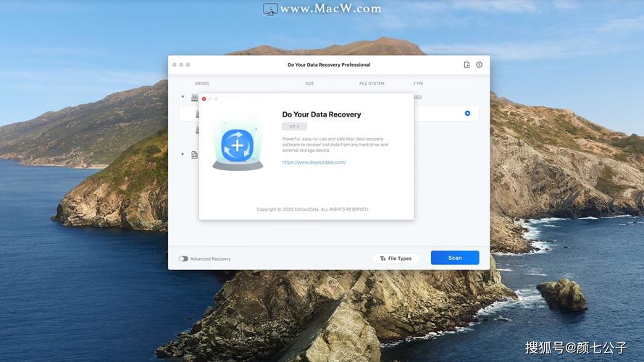This screenshot has width=644, height=362.
Task: Click the MacW.com monitor watermark icon
Action: [x=270, y=9]
